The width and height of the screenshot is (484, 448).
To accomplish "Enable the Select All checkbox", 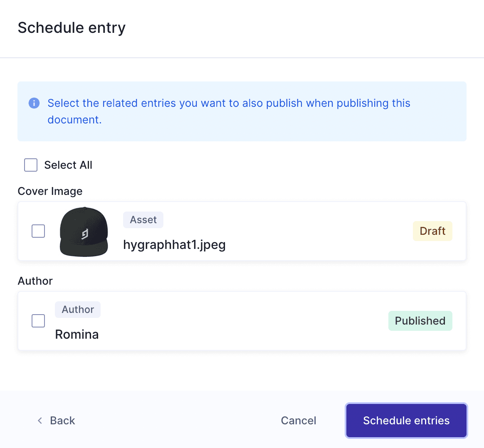I will point(31,165).
